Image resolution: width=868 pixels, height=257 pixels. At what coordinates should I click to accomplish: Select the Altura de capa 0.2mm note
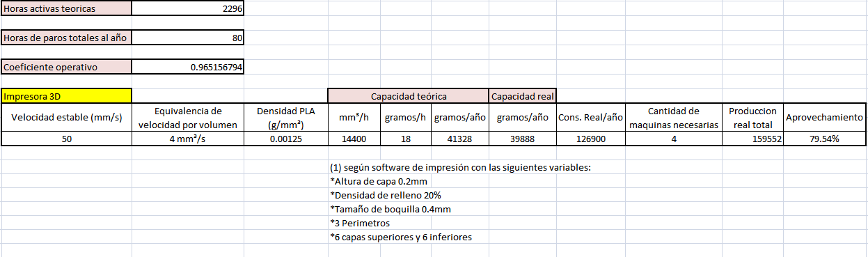(379, 182)
